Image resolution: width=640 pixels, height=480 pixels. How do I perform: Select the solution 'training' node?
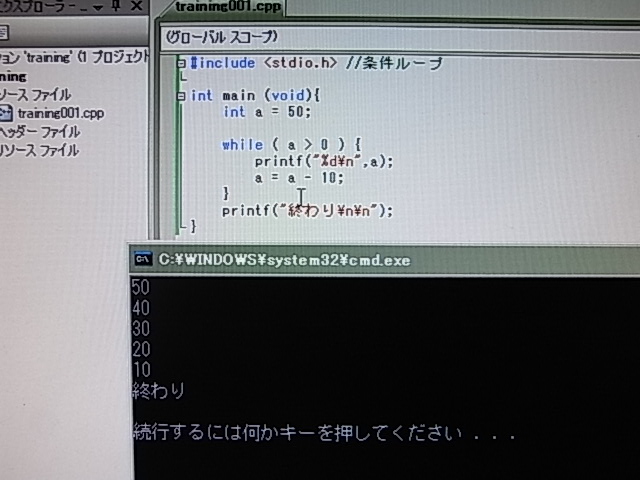click(74, 57)
